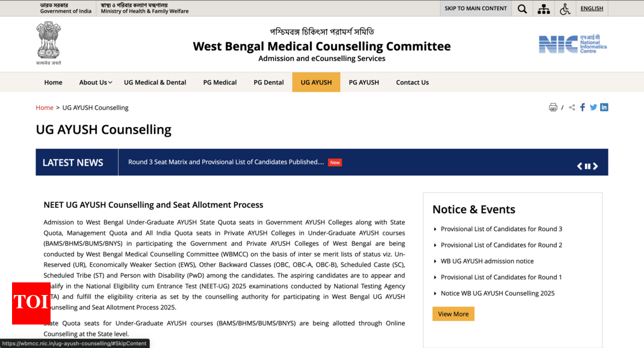Click the sitemap icon in the top bar
644x348 pixels.
tap(543, 8)
